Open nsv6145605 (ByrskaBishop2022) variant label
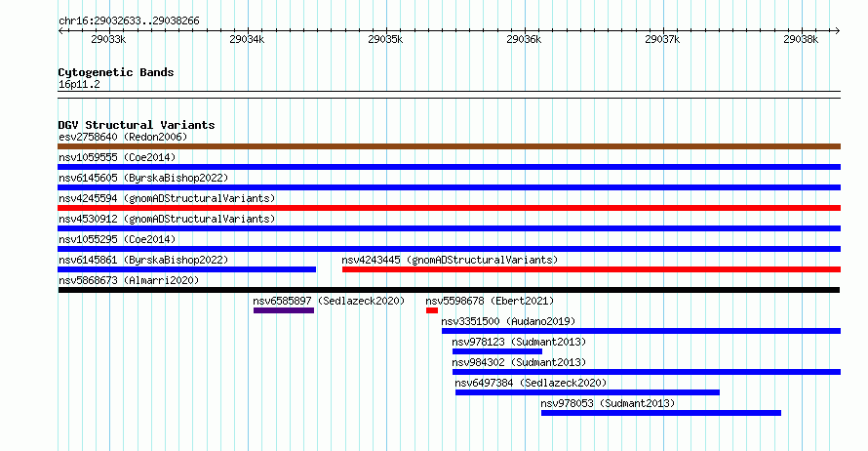Viewport: 868px width, 451px height. point(143,178)
